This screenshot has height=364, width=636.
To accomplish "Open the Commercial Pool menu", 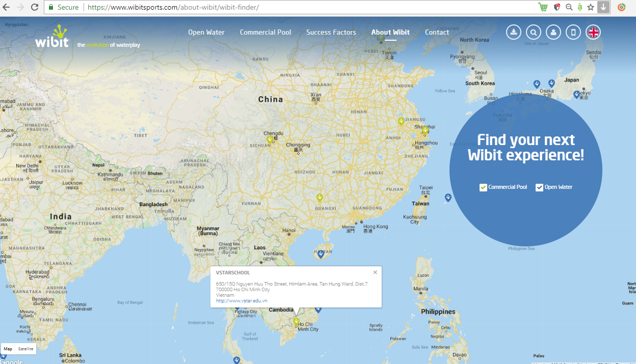I will [x=266, y=32].
